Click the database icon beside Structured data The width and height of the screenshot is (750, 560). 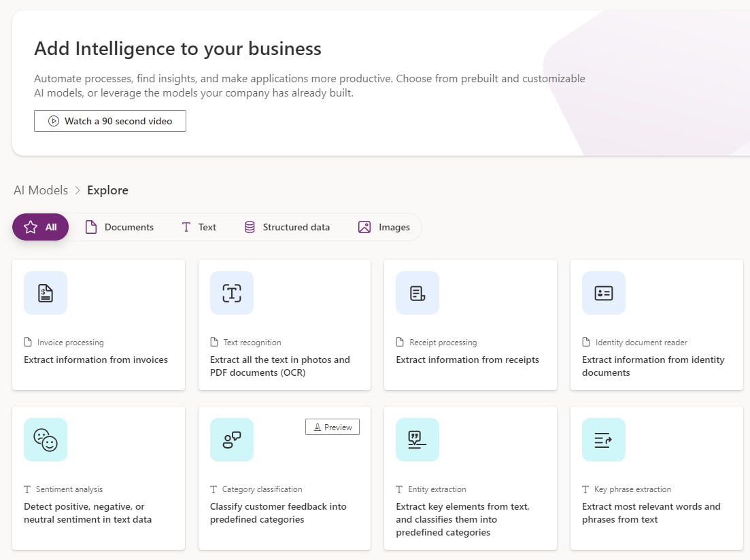(x=250, y=227)
